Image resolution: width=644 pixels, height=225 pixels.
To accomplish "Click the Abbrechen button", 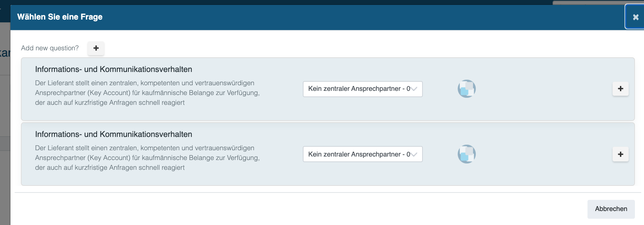I will [611, 209].
